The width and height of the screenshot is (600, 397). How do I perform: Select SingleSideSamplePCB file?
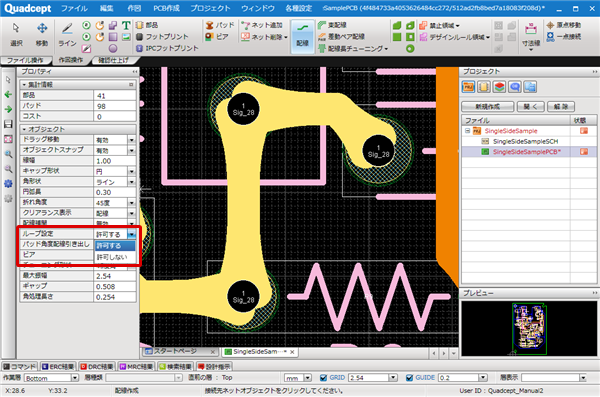click(527, 152)
